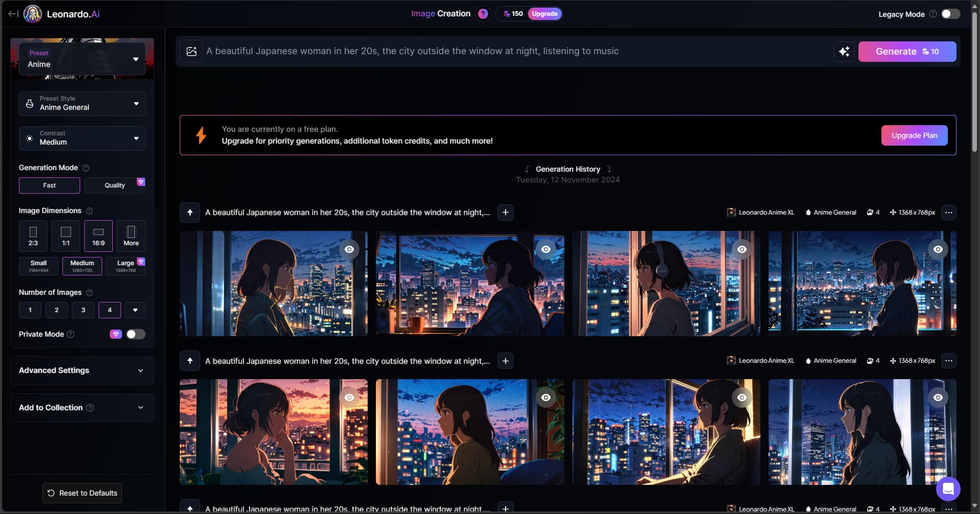Open three-dots menu for first generation row
Image resolution: width=980 pixels, height=514 pixels.
pos(948,213)
